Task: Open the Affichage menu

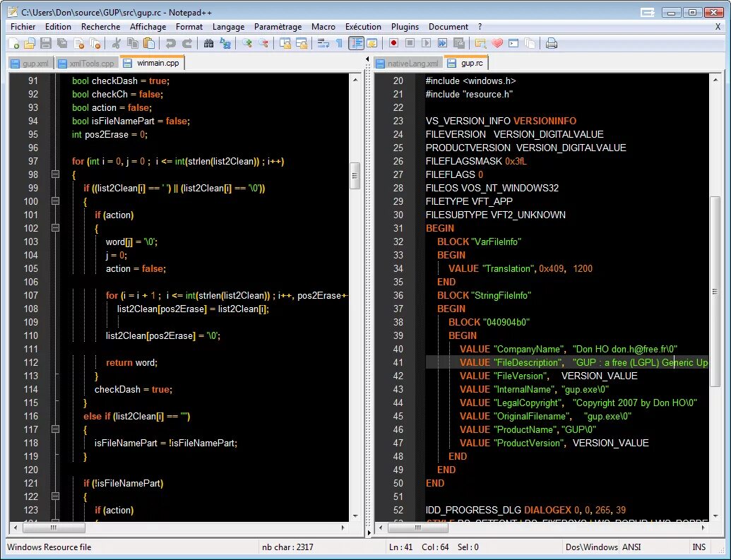Action: (148, 27)
